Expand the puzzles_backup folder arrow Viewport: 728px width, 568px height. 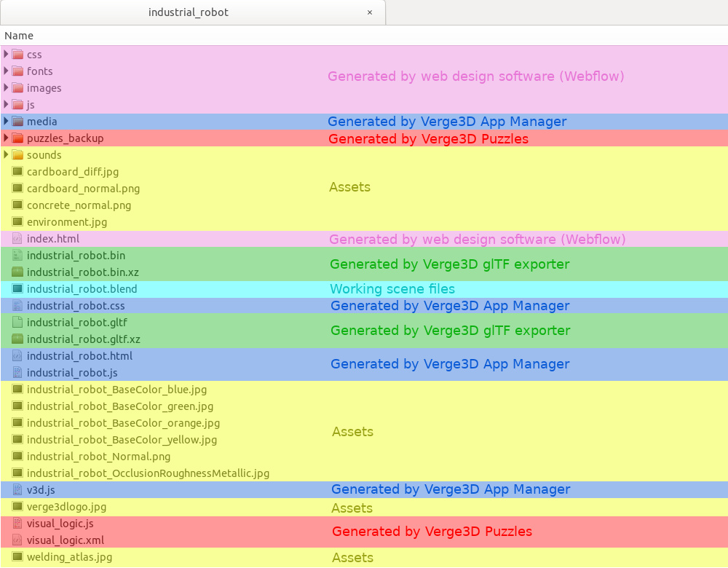tap(7, 138)
